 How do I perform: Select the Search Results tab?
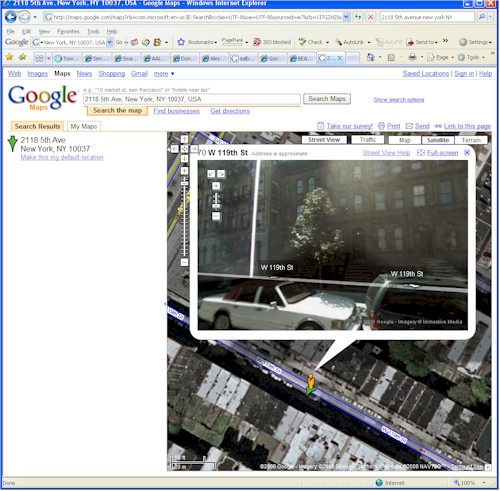(x=37, y=126)
